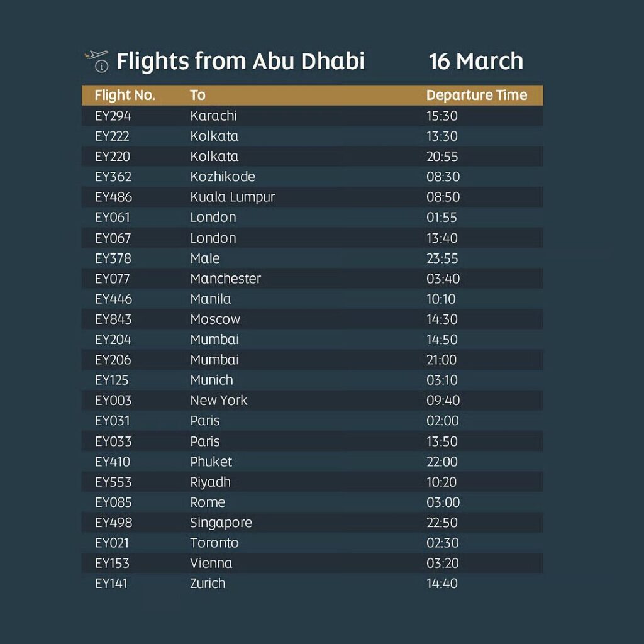
Task: Click the Kuala Lumpur destination
Action: coord(232,197)
